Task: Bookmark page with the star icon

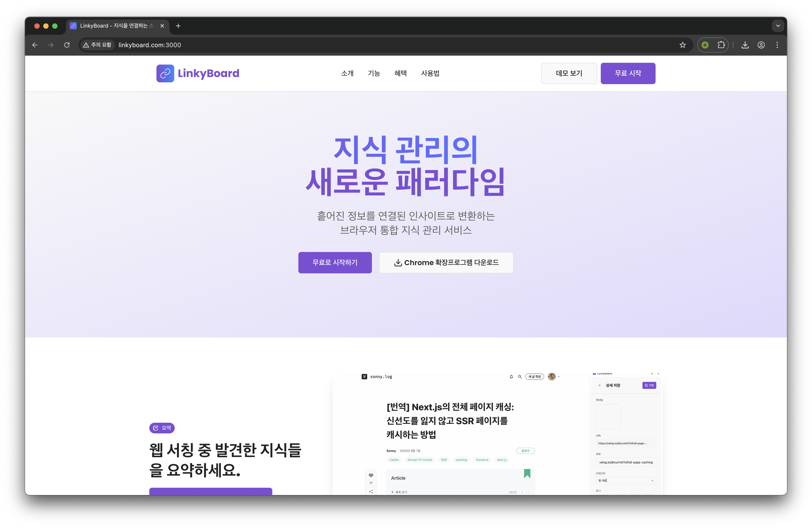Action: tap(682, 45)
